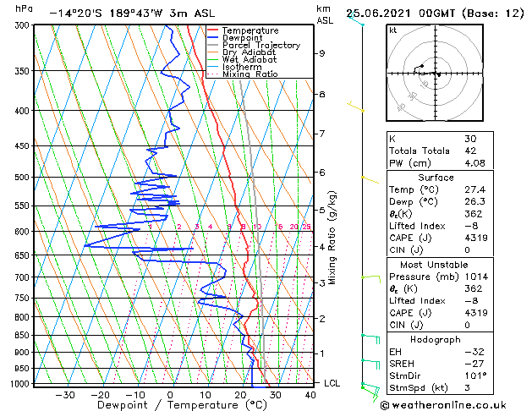Click the LCL label on right axis
Viewport: 532px width, 411px height.
[333, 383]
